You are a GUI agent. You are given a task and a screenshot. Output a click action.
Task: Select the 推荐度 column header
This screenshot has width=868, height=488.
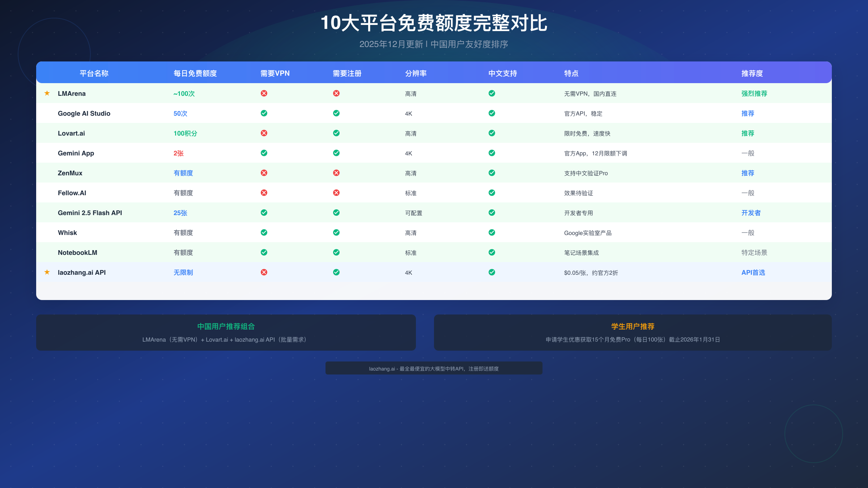click(752, 73)
